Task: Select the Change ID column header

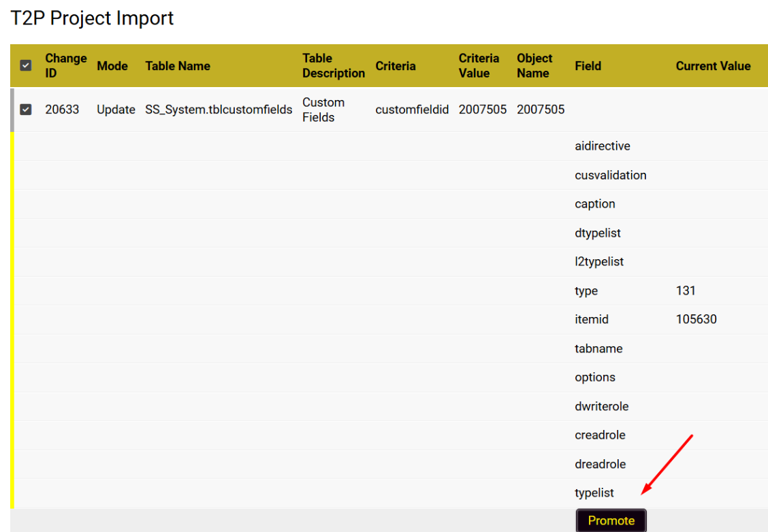Action: (65, 65)
